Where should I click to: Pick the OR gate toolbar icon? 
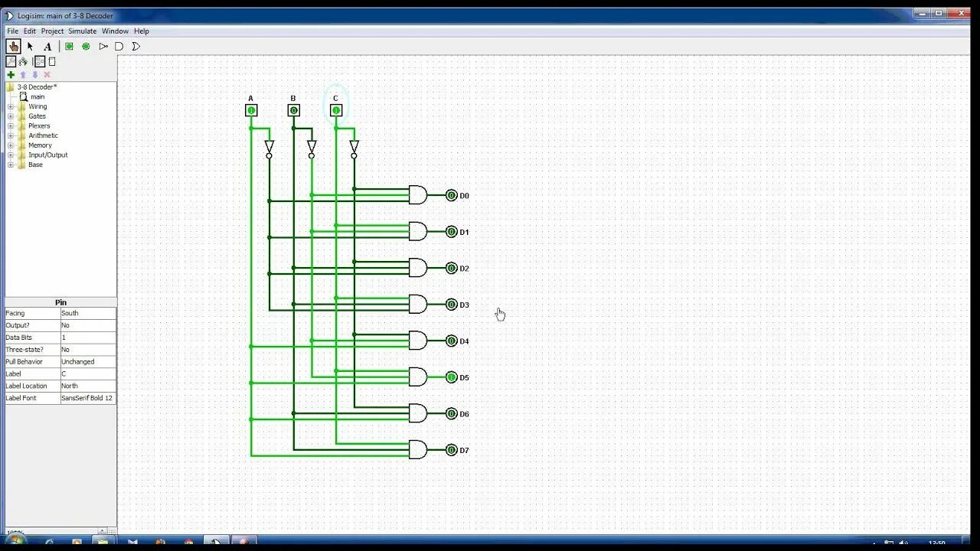pyautogui.click(x=136, y=46)
